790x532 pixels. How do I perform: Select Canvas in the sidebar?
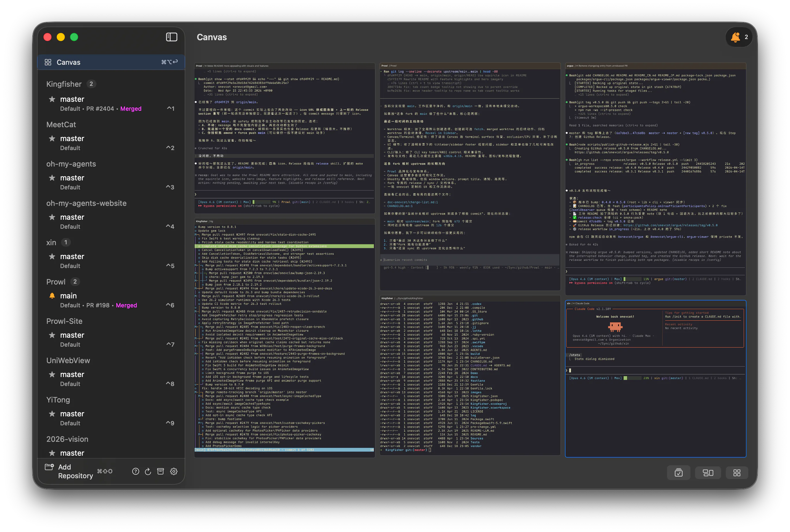[x=68, y=62]
